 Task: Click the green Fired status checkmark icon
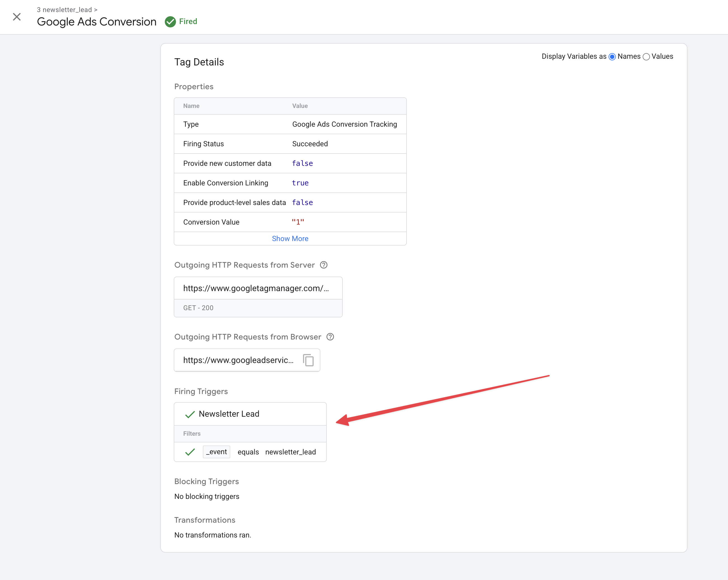(170, 22)
